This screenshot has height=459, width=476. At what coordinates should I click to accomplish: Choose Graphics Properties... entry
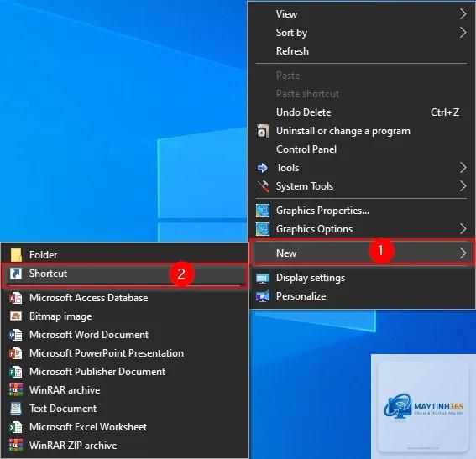coord(362,211)
